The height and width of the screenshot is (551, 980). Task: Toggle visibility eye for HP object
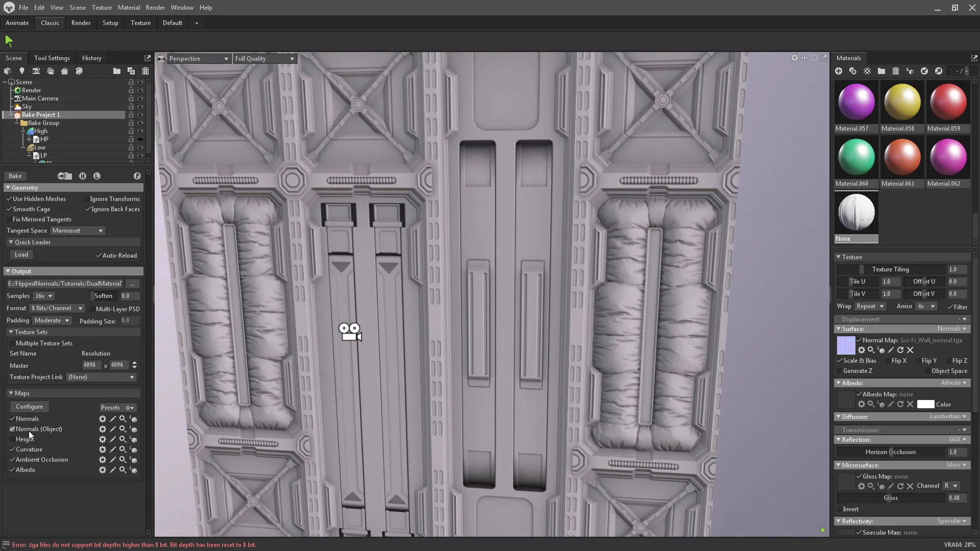click(x=140, y=139)
